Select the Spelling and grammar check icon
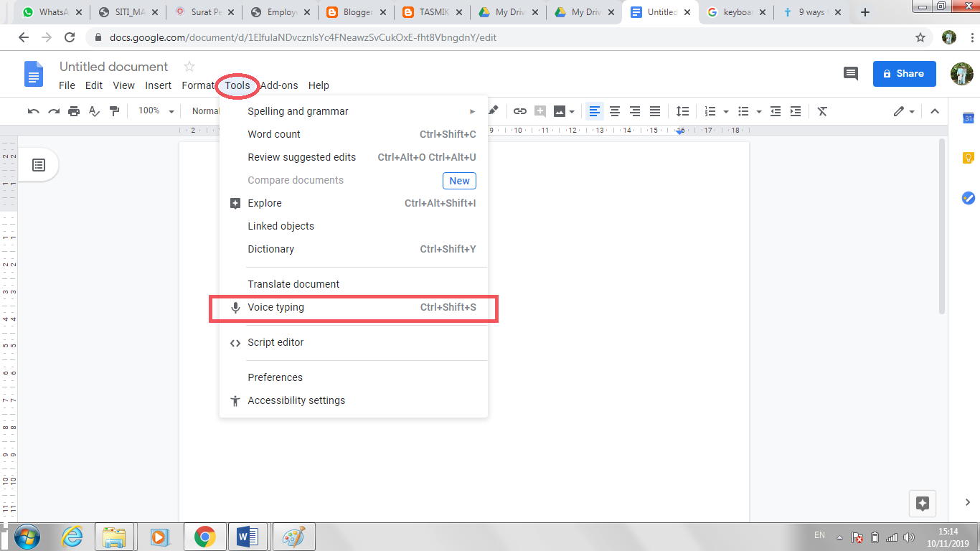This screenshot has height=551, width=980. coord(94,110)
